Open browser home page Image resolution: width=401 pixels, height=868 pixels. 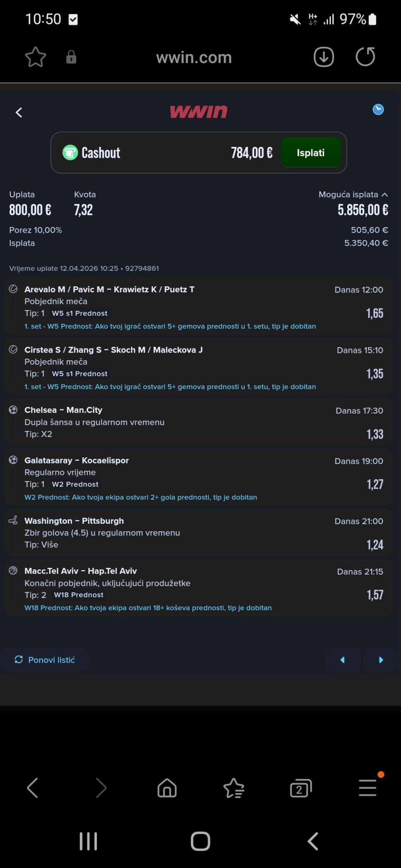pyautogui.click(x=167, y=788)
